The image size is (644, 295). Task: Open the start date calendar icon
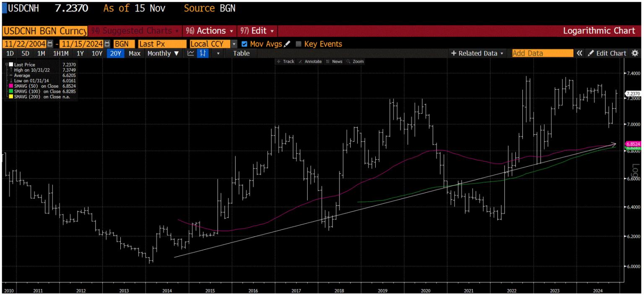[x=50, y=44]
